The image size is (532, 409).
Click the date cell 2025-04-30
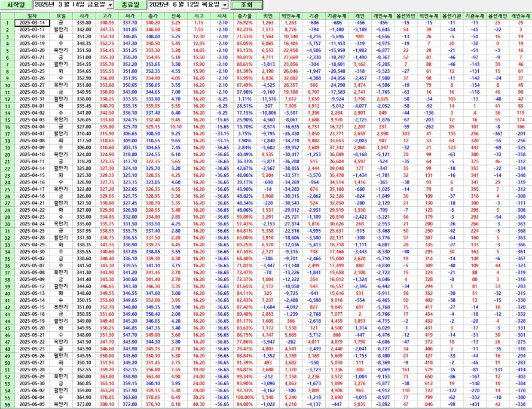pyautogui.click(x=32, y=252)
